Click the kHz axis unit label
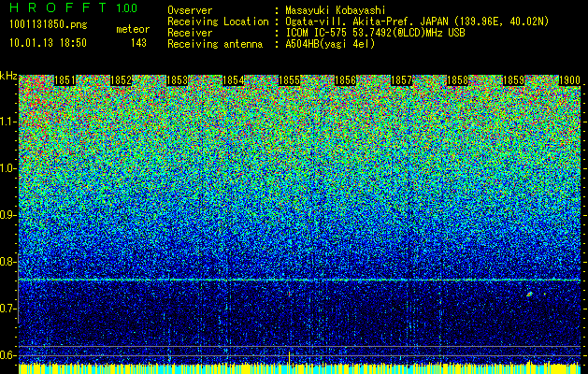The height and width of the screenshot is (374, 588). click(8, 76)
